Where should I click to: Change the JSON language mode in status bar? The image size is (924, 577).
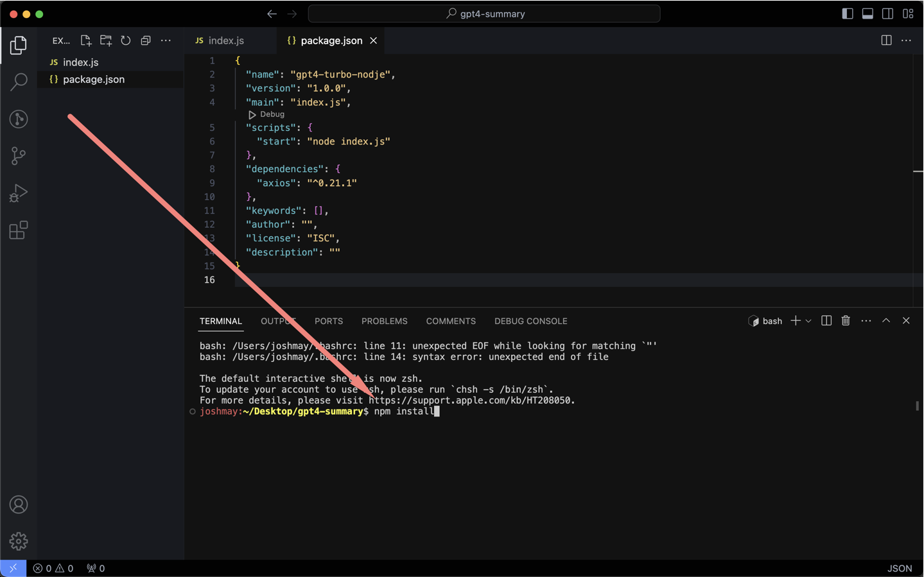900,568
